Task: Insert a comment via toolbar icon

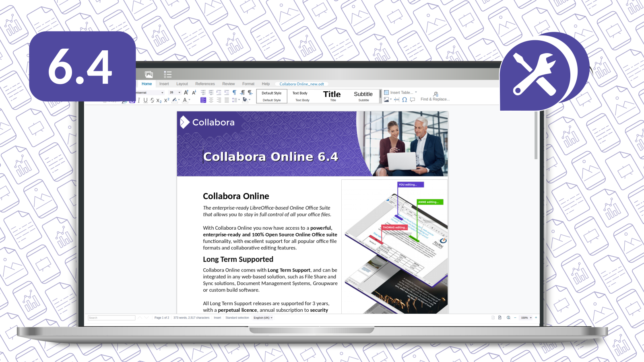Action: [x=413, y=99]
